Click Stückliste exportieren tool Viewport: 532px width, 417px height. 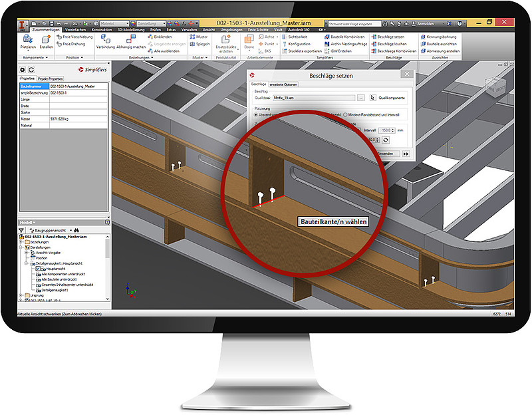click(302, 51)
